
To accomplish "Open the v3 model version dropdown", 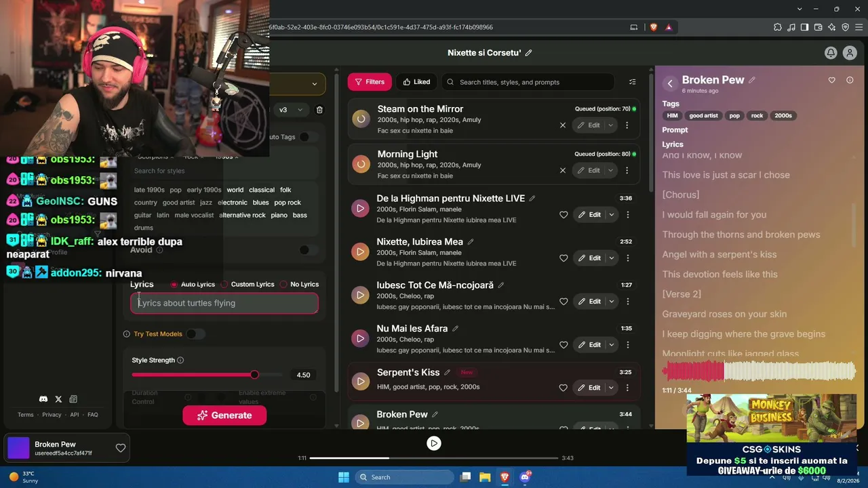I will tap(292, 110).
